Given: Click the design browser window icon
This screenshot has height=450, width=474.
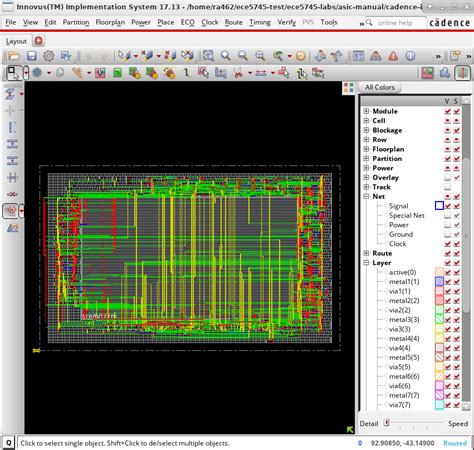Looking at the screenshot, I should point(358,56).
